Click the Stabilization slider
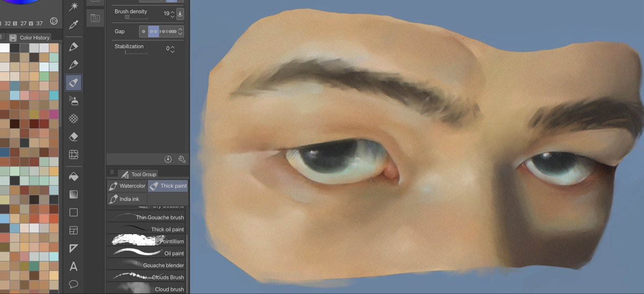Viewport: 644px width, 294px height. coord(136,52)
